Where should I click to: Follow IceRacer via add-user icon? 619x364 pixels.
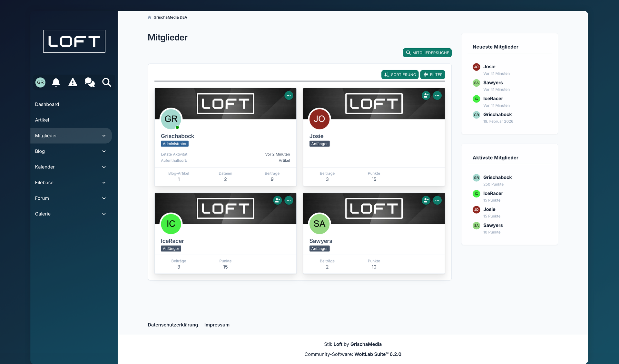(277, 200)
